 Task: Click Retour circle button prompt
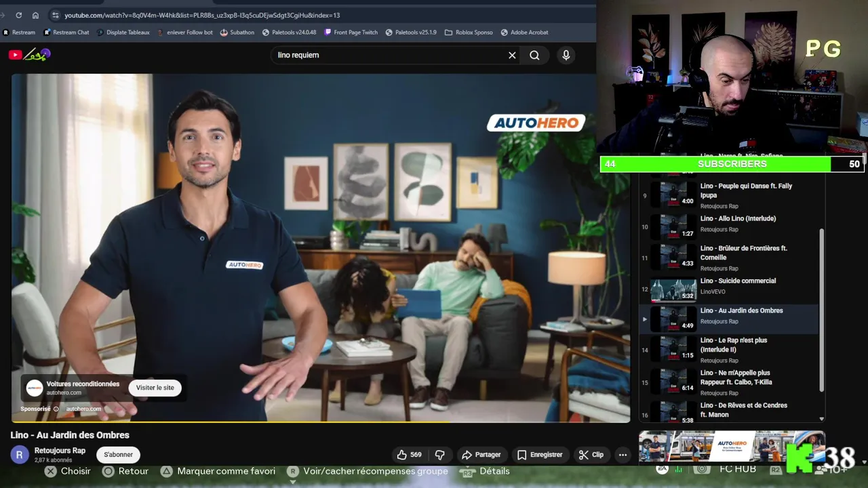[x=125, y=471]
